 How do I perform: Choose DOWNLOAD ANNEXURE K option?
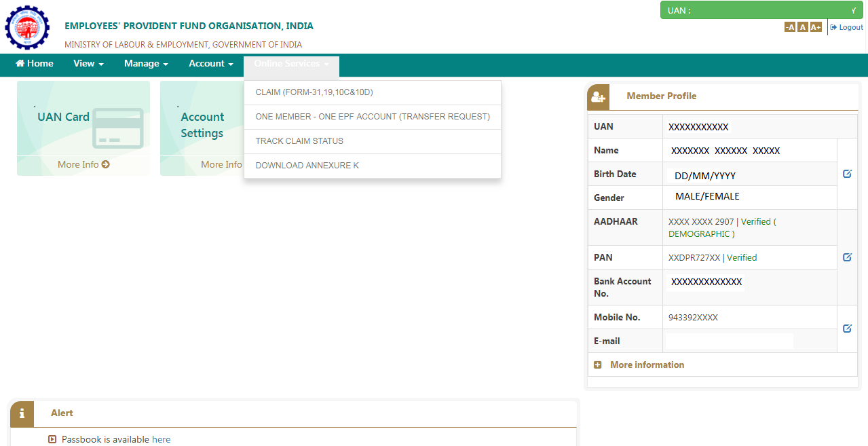pyautogui.click(x=307, y=165)
